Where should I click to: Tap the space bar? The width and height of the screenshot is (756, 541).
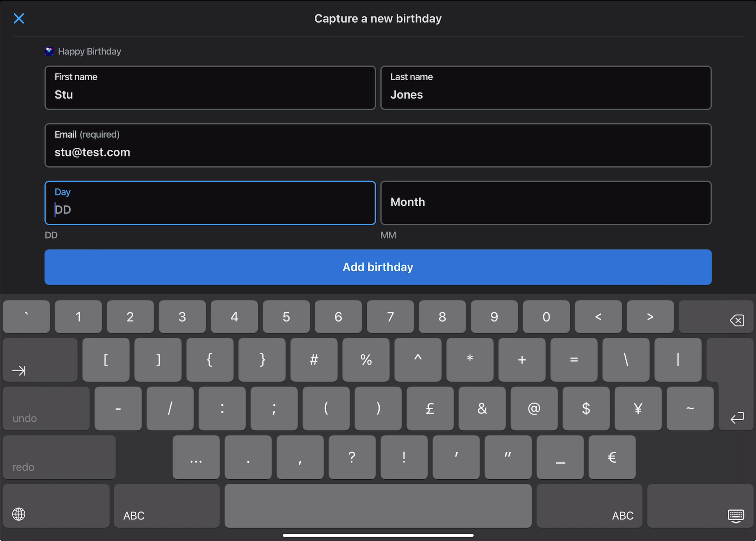point(378,506)
